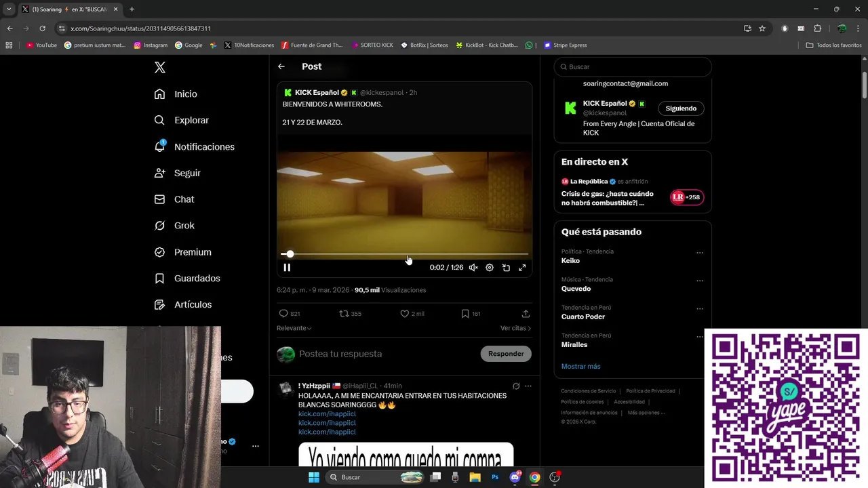Open more options for Quevedo trend

[x=700, y=281]
